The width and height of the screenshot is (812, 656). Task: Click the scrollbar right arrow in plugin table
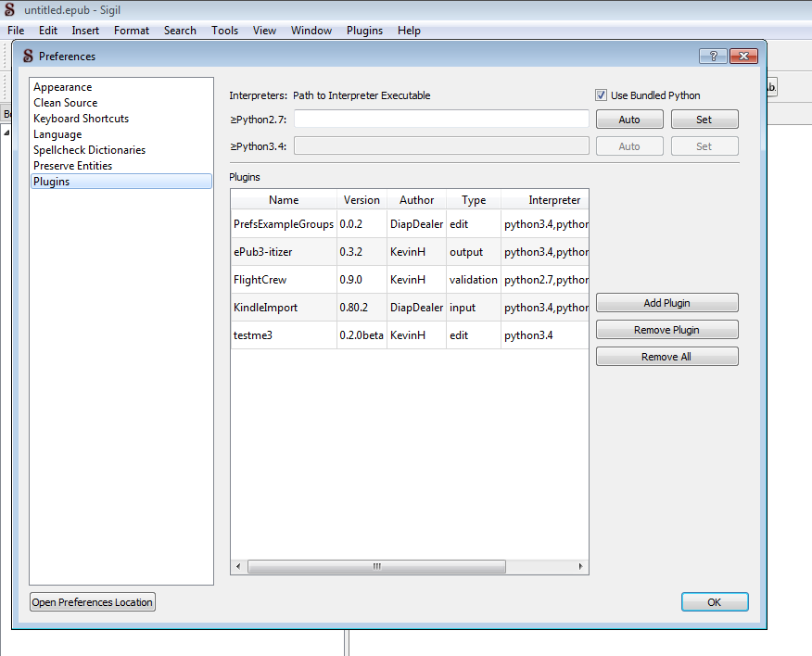pos(580,566)
